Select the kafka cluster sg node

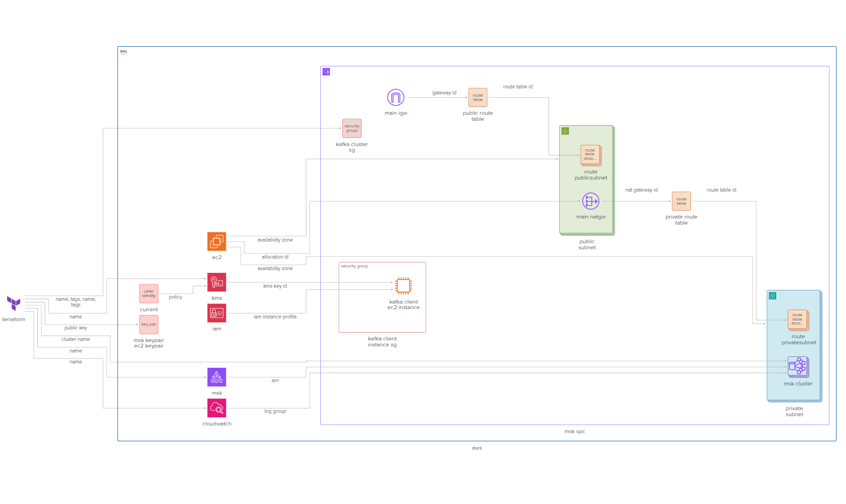coord(352,128)
